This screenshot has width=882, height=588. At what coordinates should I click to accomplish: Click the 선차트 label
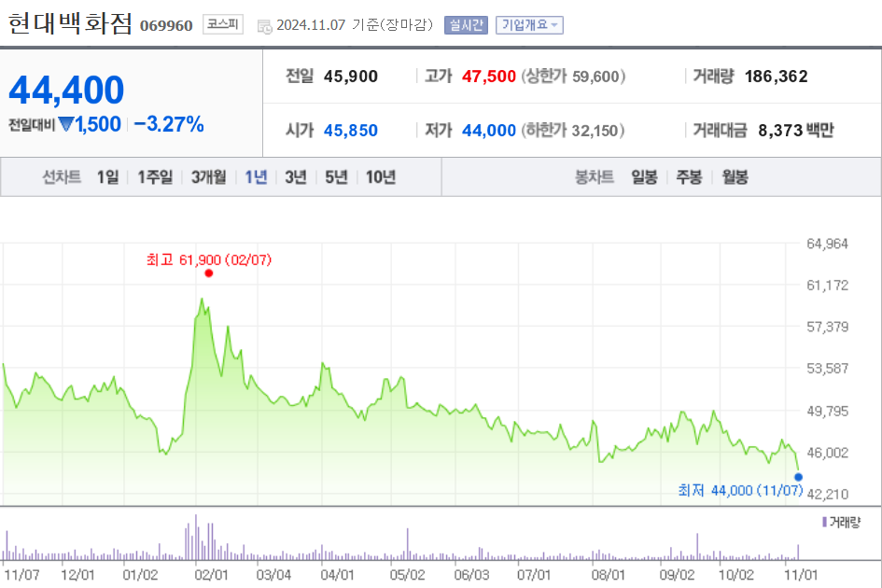[x=62, y=177]
